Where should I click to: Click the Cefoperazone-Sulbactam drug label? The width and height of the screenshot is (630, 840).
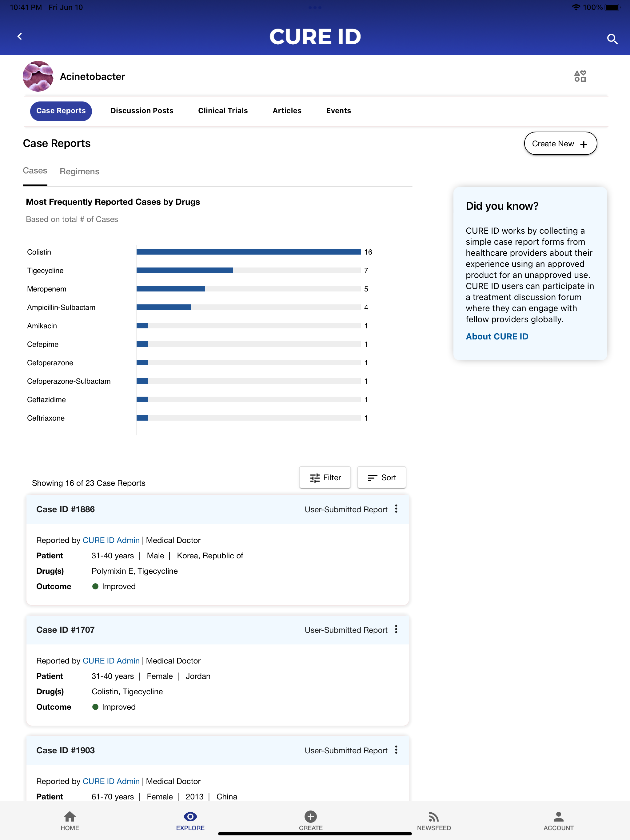(x=69, y=381)
